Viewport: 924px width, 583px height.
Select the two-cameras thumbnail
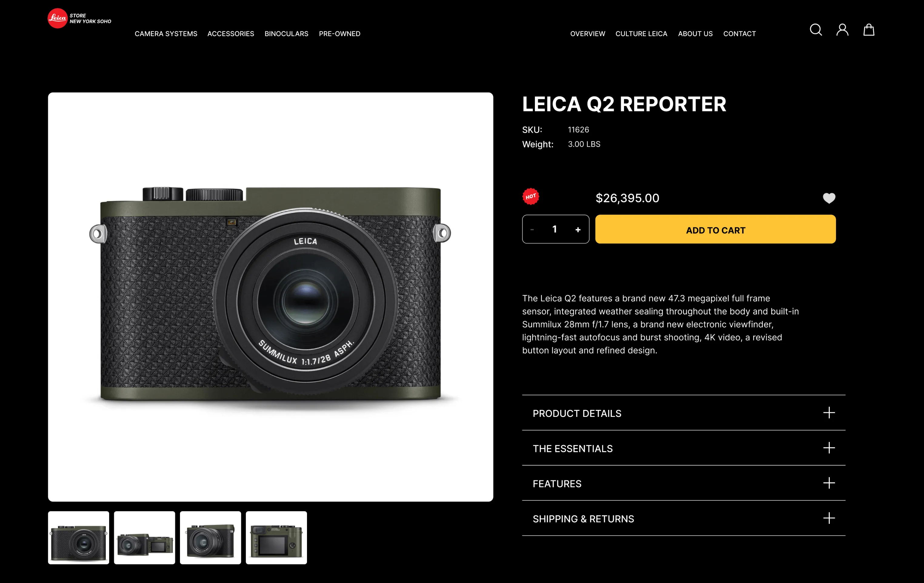tap(145, 537)
